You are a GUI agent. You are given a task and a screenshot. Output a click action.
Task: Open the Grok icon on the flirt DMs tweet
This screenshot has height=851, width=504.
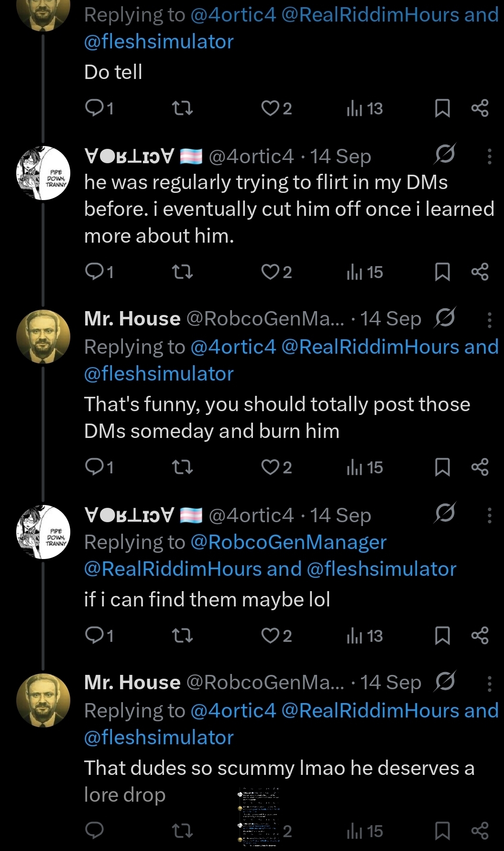[x=445, y=154]
